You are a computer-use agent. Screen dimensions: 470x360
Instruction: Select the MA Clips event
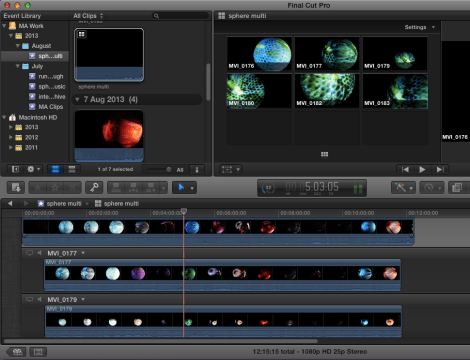tap(35, 107)
